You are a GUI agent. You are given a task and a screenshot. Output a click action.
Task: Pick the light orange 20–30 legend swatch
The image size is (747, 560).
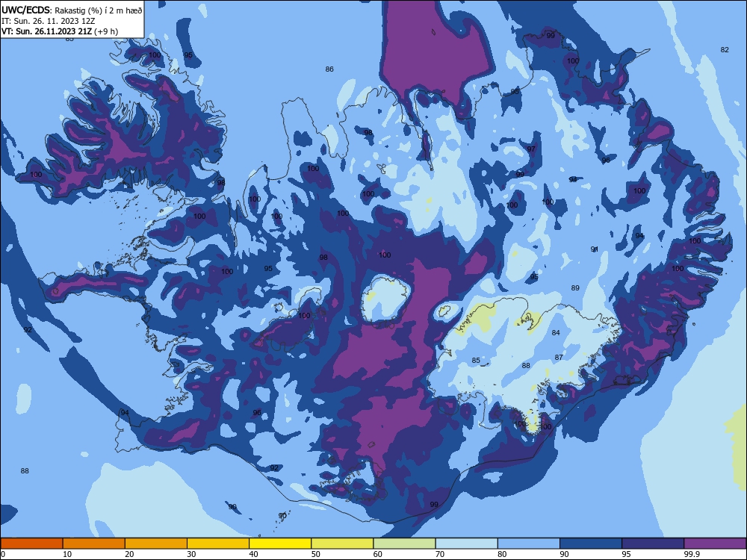click(156, 544)
